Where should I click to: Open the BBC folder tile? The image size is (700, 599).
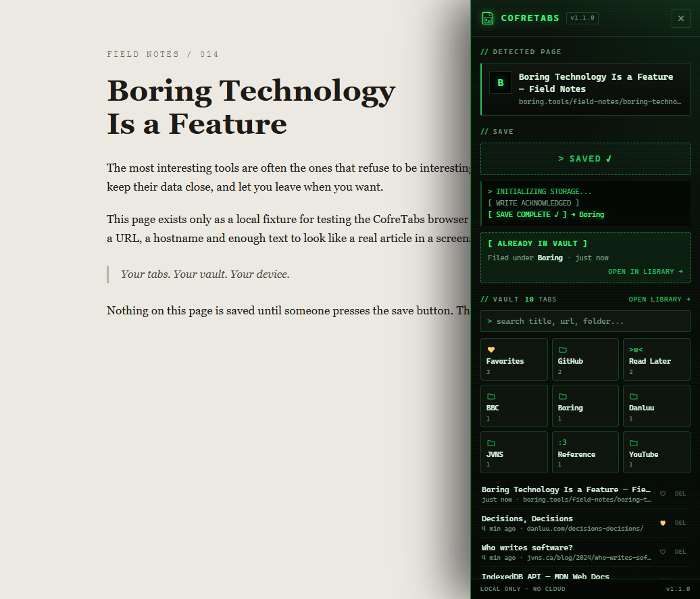click(514, 406)
